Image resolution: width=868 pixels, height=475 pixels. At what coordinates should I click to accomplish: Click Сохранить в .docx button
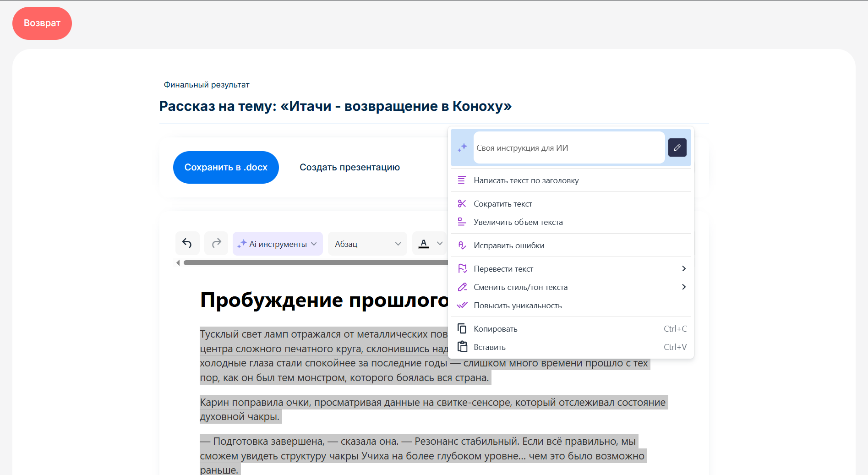coord(226,168)
